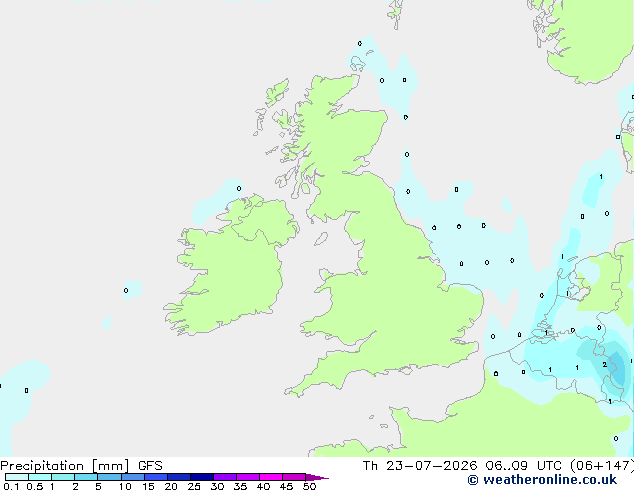Select the 30–35 mm purple legend swatch
This screenshot has width=634, height=490.
(x=225, y=477)
